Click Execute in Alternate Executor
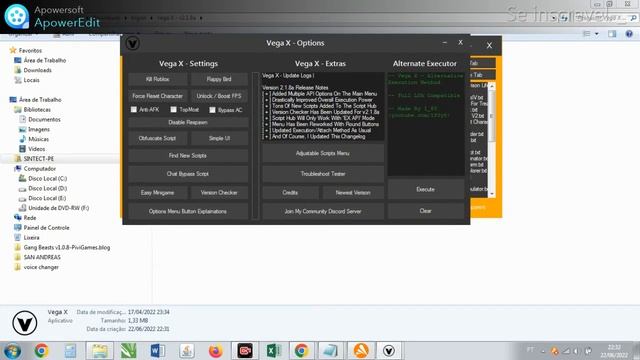 tap(425, 189)
